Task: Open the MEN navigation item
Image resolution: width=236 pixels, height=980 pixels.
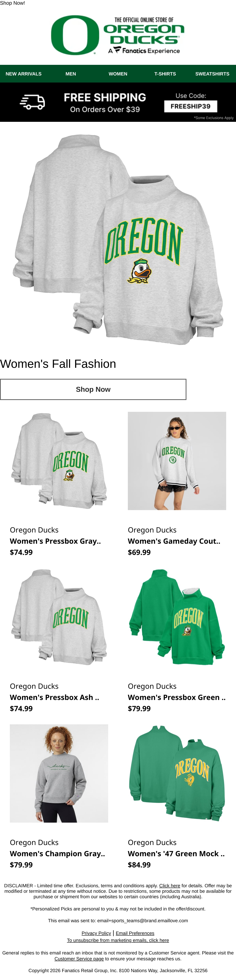Action: (x=71, y=74)
